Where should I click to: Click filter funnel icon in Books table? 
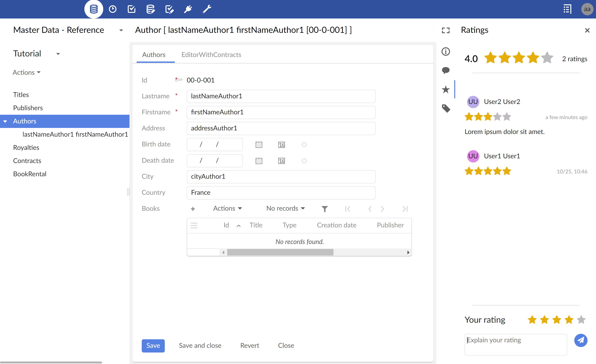tap(325, 209)
